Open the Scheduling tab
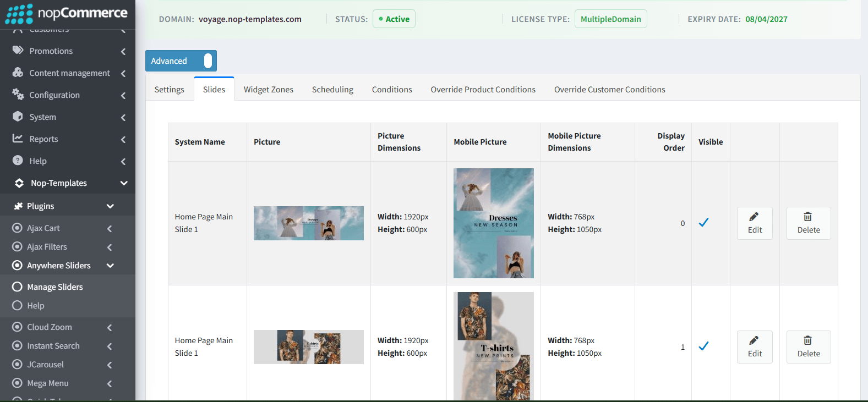Screen dimensions: 868x402 pyautogui.click(x=333, y=89)
